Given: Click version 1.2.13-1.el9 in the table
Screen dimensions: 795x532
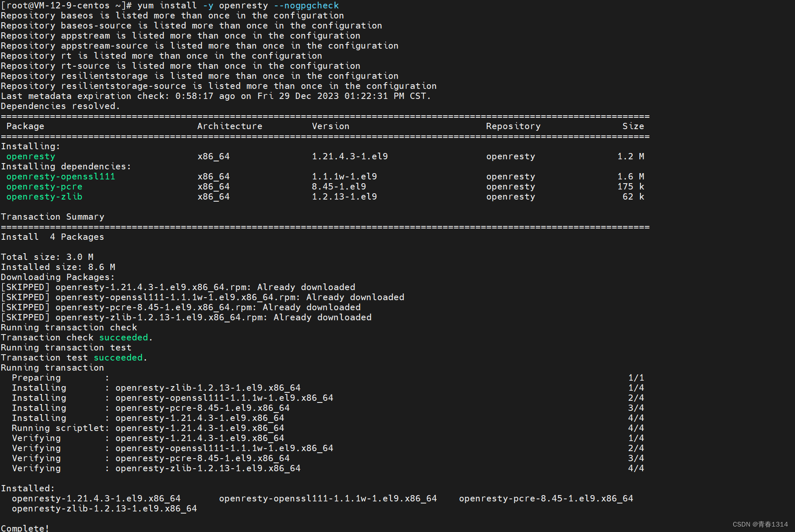Looking at the screenshot, I should click(x=344, y=197).
